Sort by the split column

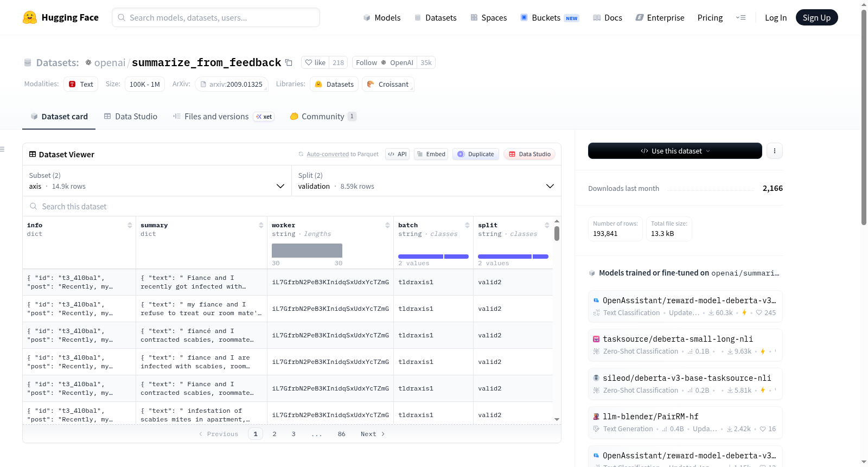tap(547, 225)
